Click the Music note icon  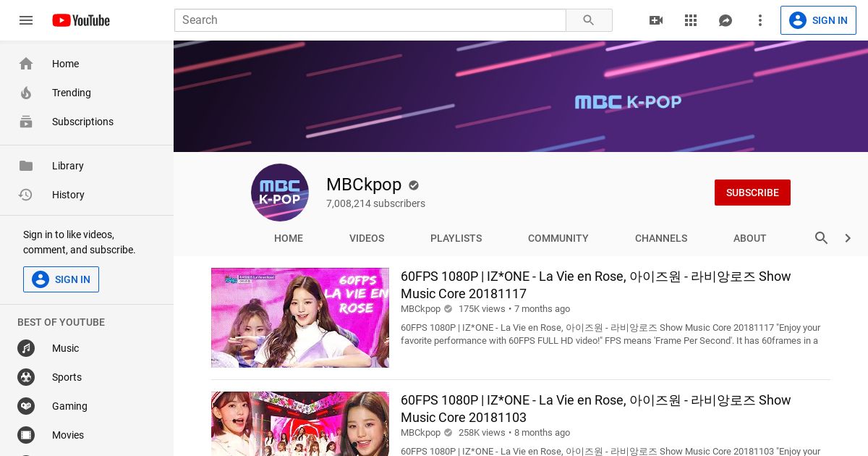coord(26,348)
